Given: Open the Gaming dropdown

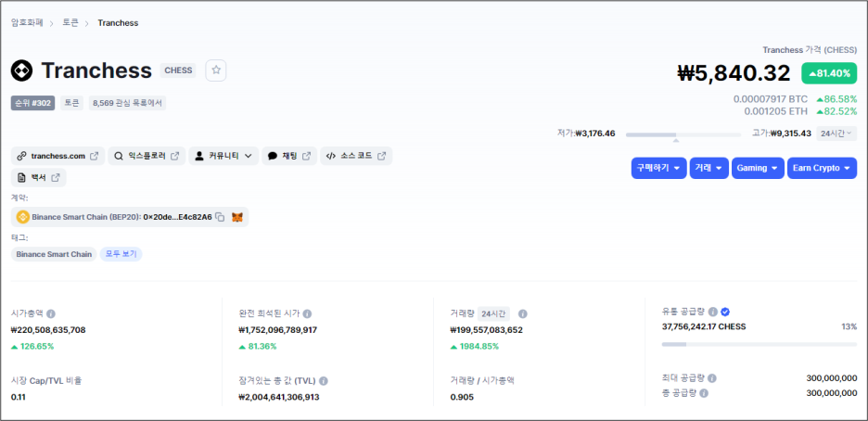Looking at the screenshot, I should [758, 168].
